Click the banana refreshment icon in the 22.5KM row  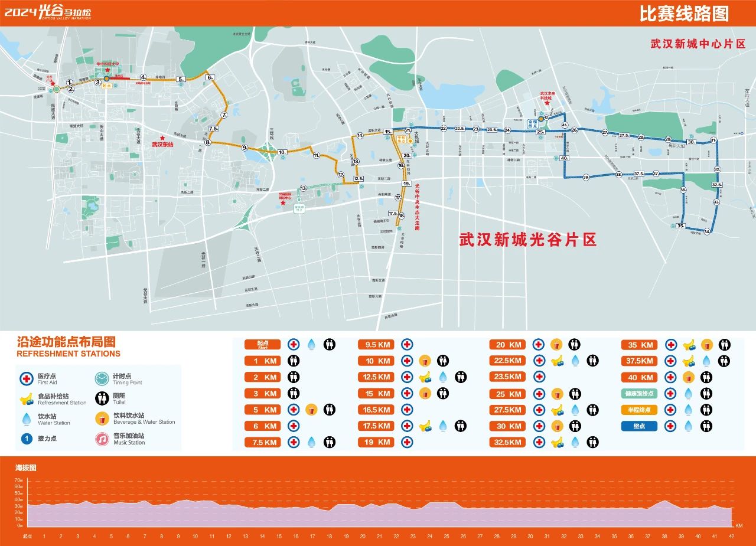[556, 361]
